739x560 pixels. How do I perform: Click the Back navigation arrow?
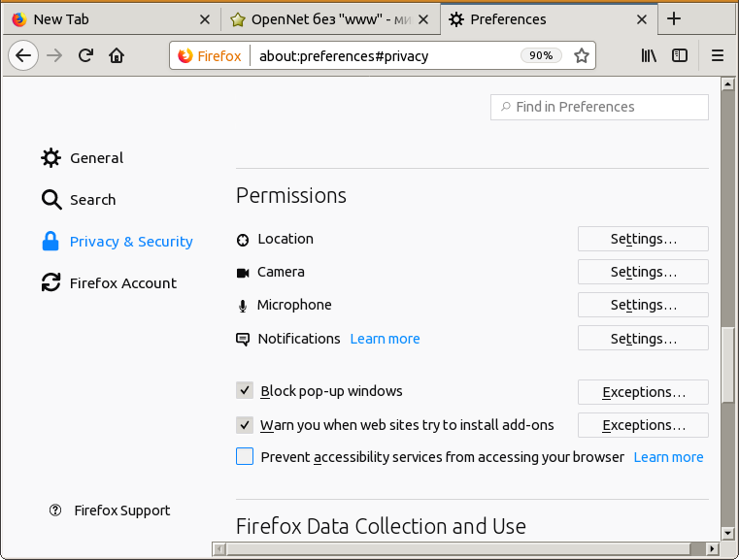pyautogui.click(x=23, y=55)
